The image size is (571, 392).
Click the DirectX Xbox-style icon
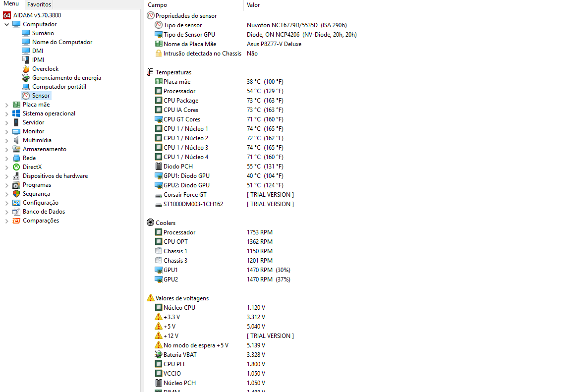pyautogui.click(x=16, y=167)
